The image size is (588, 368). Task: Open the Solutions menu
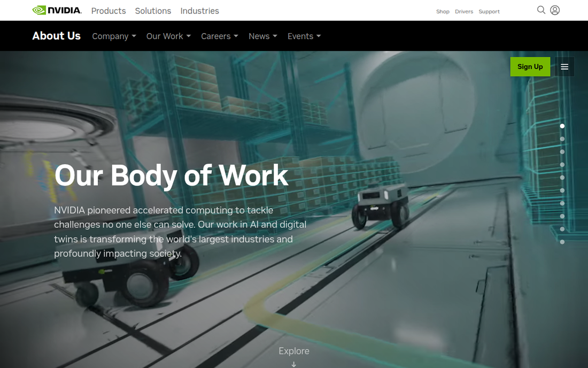point(153,11)
